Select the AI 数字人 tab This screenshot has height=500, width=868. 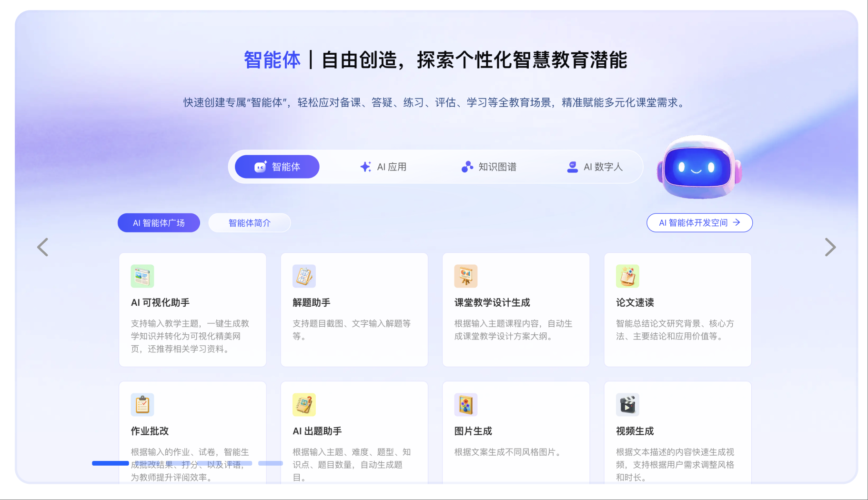pyautogui.click(x=595, y=167)
